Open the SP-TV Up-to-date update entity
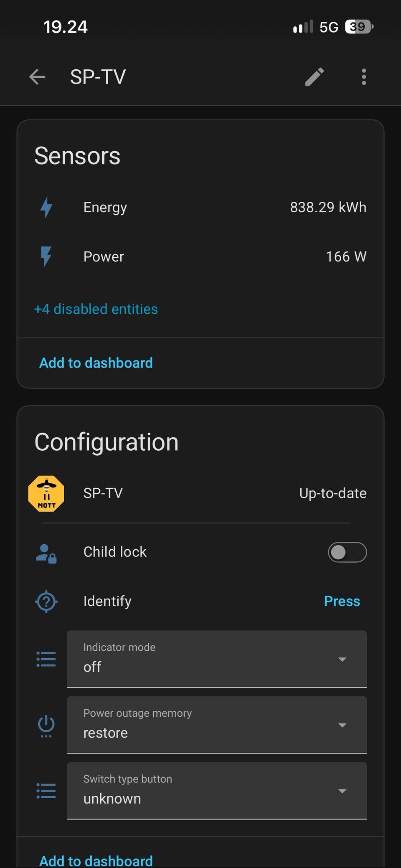 (x=200, y=493)
